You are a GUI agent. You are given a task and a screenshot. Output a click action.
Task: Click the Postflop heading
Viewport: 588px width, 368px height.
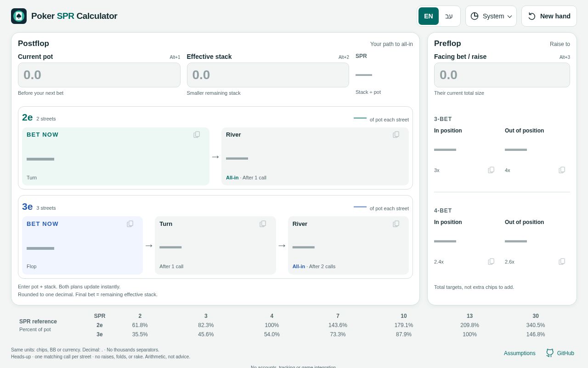tap(34, 44)
